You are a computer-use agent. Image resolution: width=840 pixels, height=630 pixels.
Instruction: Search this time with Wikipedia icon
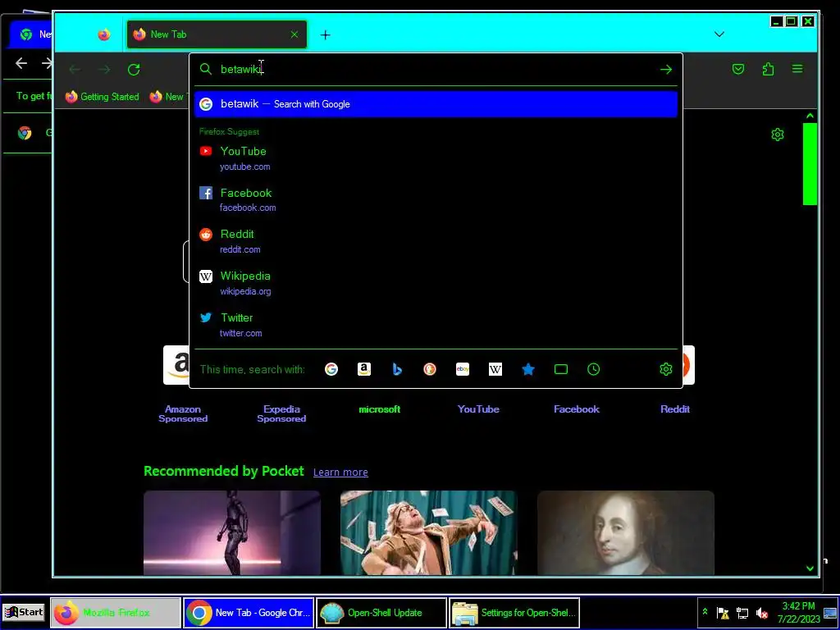point(495,369)
